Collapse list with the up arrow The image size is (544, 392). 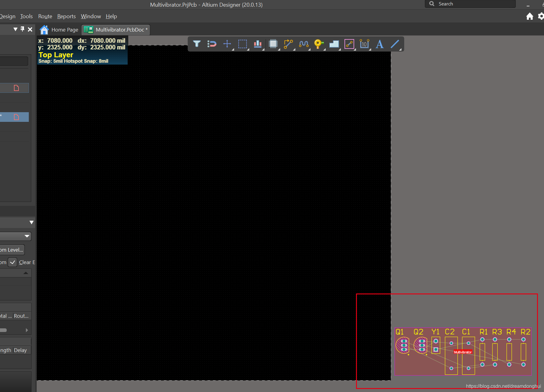(x=26, y=273)
